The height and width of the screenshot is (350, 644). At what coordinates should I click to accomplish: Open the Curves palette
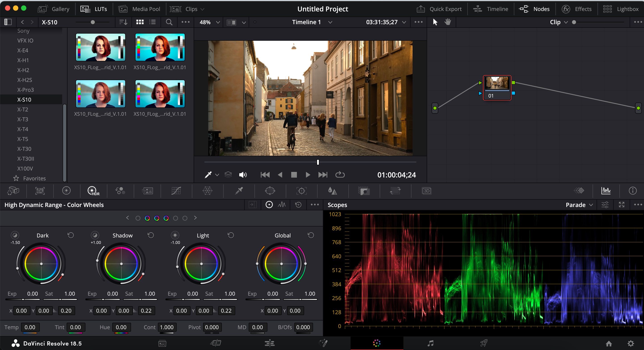point(176,191)
